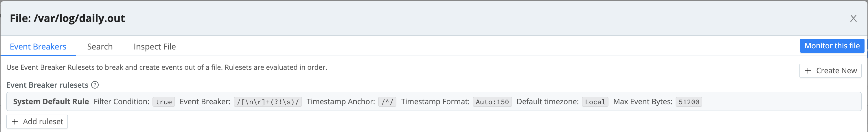Close the file dialog with the X
Image resolution: width=868 pixels, height=132 pixels.
pos(853,18)
